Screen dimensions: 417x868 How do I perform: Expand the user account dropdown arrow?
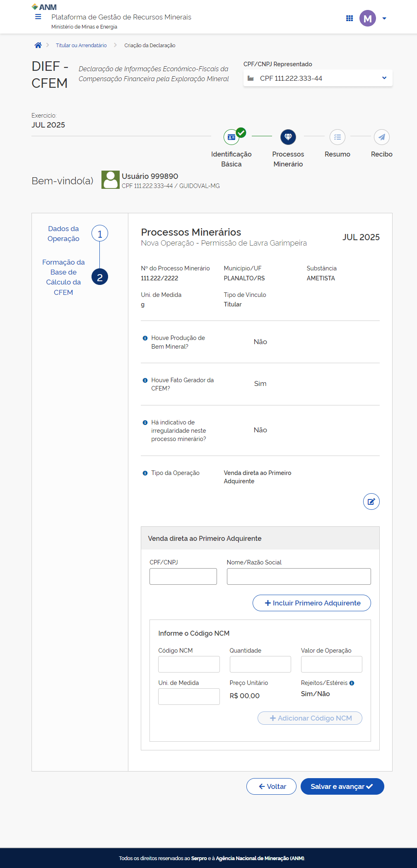(x=384, y=18)
